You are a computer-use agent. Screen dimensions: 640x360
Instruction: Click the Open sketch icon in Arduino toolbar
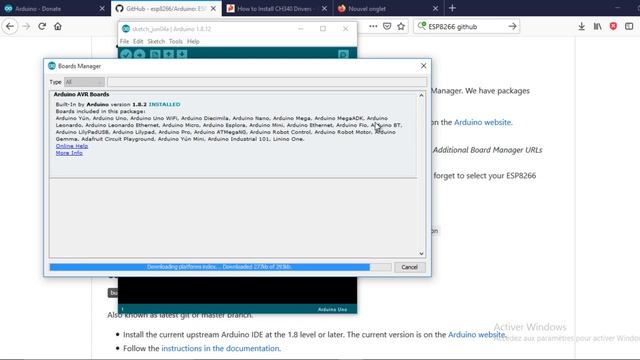[x=169, y=54]
